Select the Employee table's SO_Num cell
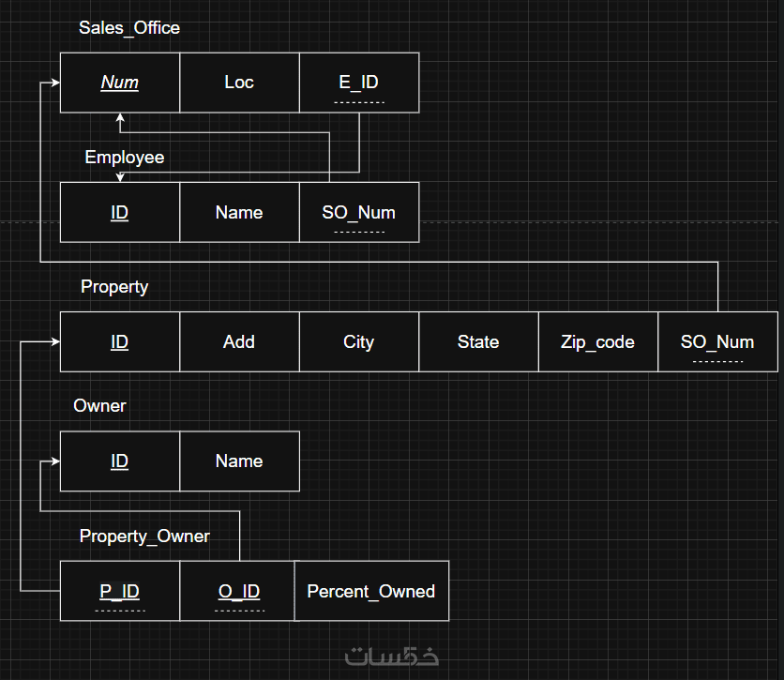Screen dimensions: 784x680 [358, 213]
